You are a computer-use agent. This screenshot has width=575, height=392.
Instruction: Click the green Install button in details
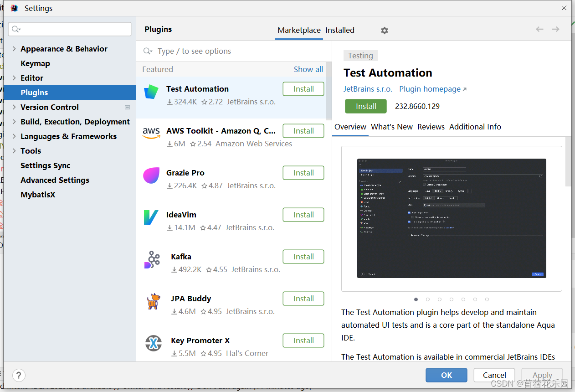pos(366,106)
